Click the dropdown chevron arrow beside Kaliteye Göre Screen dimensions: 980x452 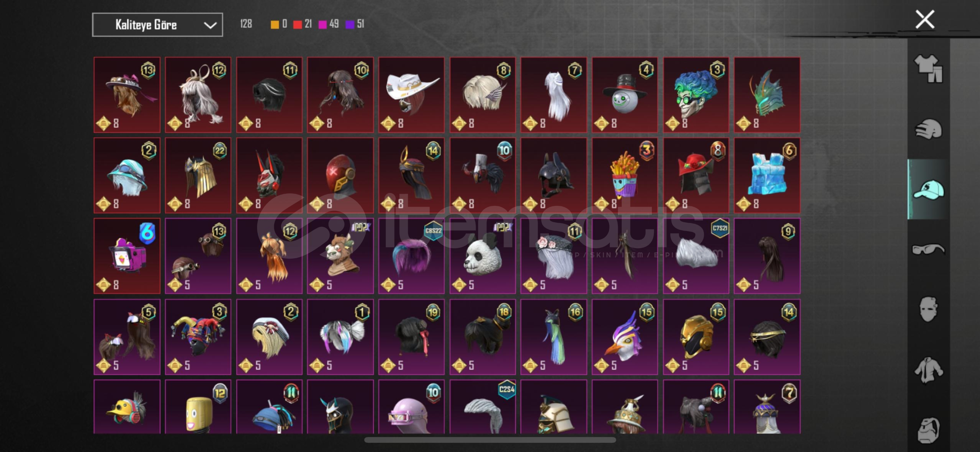[210, 25]
